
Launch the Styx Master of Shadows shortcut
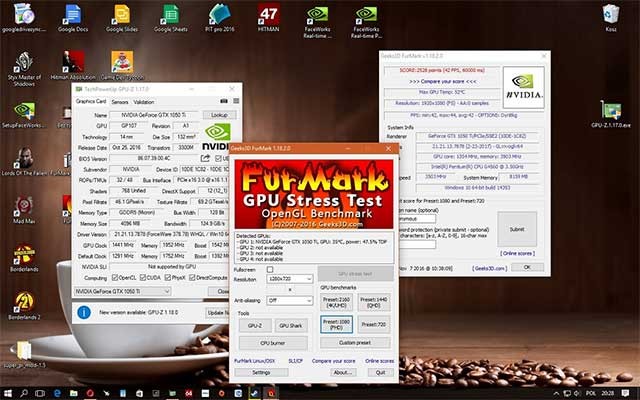[x=24, y=69]
